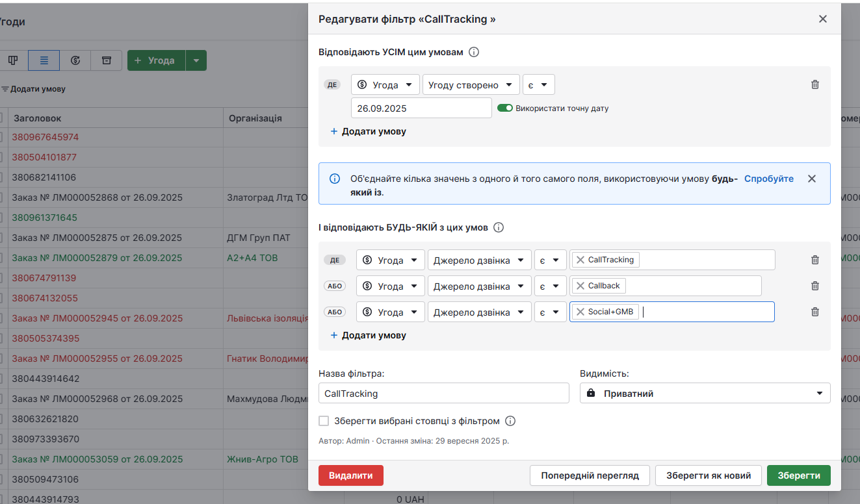Expand the Видимість 'Приватний' dropdown
This screenshot has height=504, width=860.
[705, 393]
